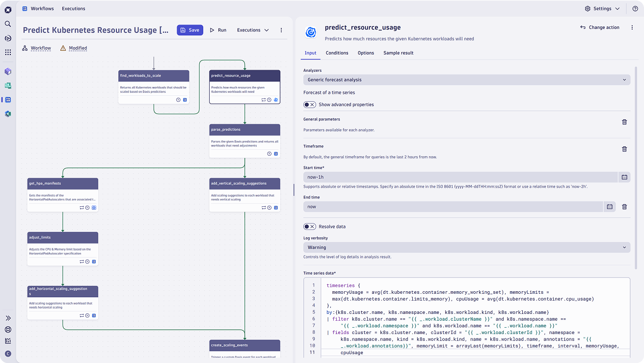Open workflow more options kebab menu

click(x=281, y=30)
